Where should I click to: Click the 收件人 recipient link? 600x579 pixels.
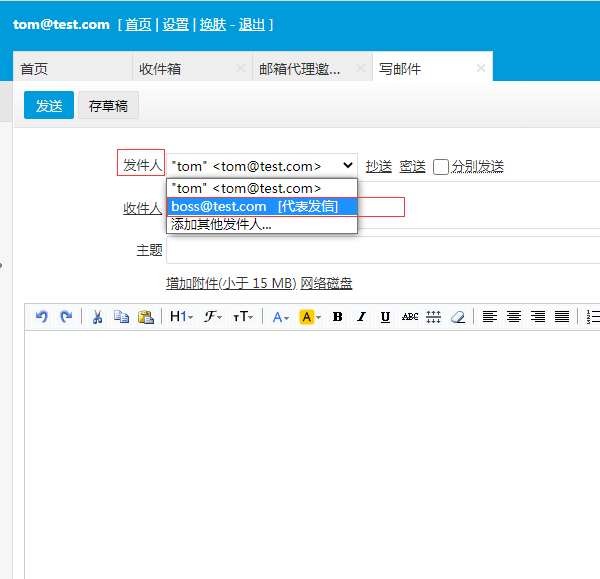142,209
